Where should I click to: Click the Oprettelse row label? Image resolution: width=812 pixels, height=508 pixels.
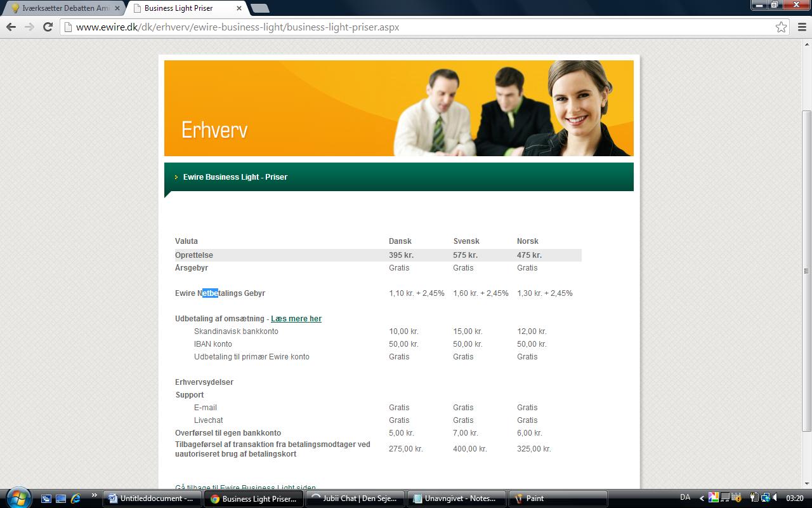[x=194, y=255]
